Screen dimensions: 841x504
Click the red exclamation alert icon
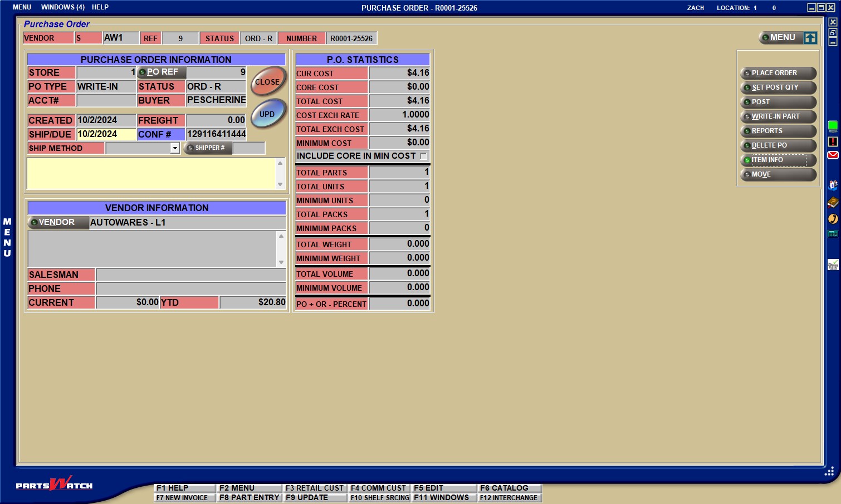(832, 142)
